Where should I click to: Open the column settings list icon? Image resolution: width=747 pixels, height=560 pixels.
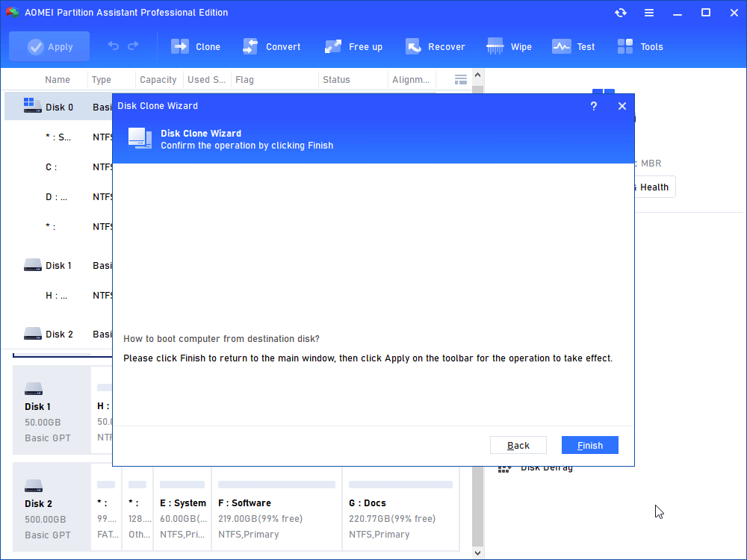click(461, 80)
